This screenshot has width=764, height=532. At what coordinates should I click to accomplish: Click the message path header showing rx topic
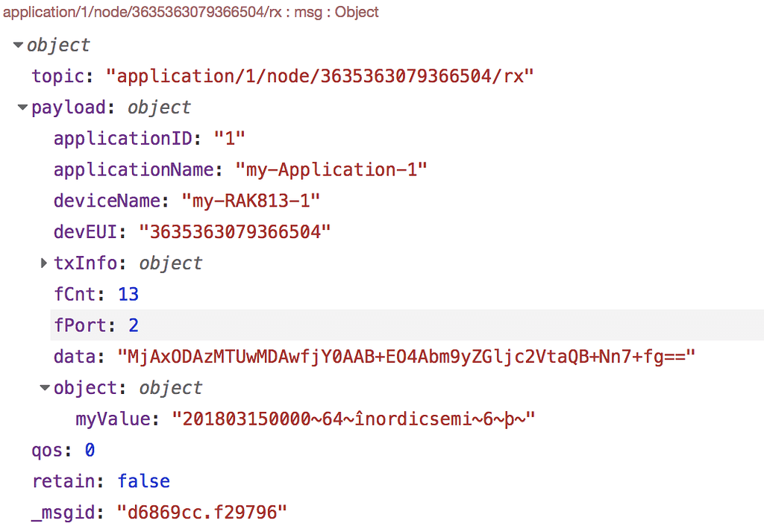click(x=189, y=12)
